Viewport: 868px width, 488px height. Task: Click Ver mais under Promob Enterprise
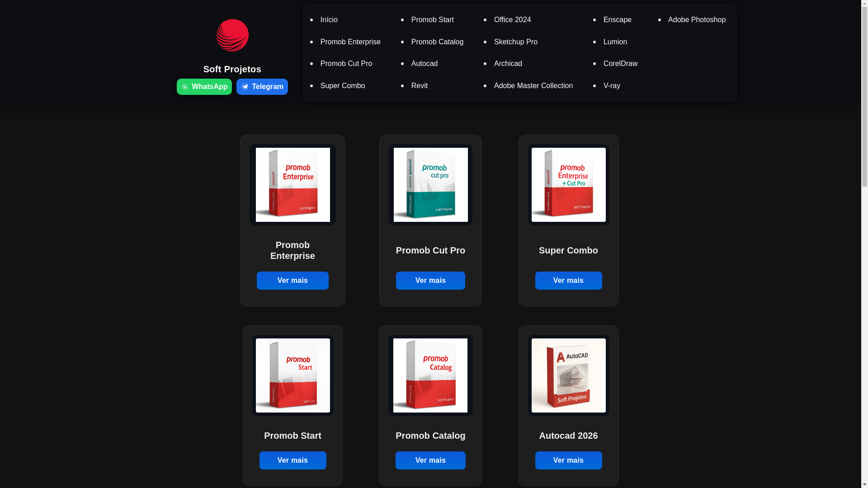point(292,281)
